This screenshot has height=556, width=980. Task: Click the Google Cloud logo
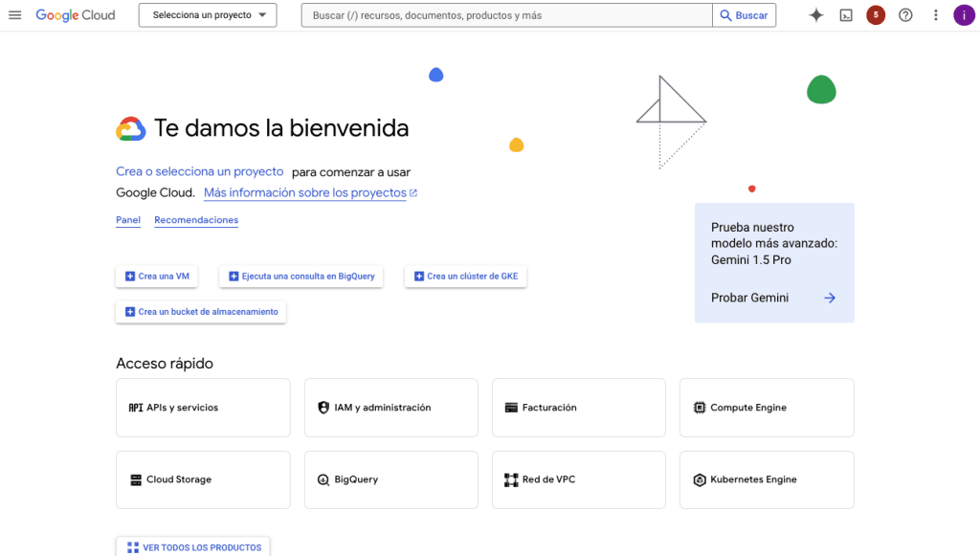(75, 15)
